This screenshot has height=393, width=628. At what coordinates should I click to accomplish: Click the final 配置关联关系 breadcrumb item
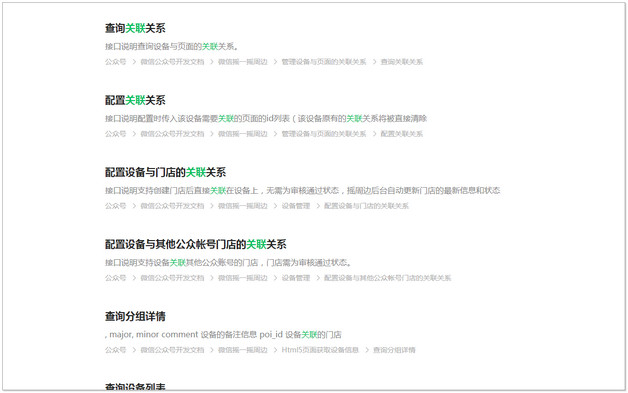[x=401, y=134]
